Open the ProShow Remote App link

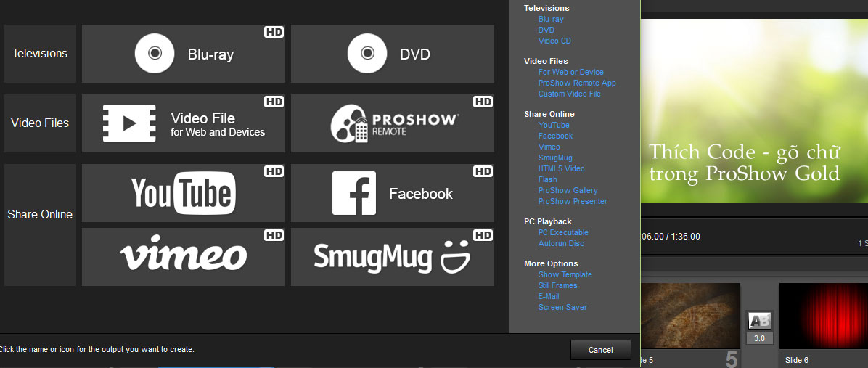(577, 83)
